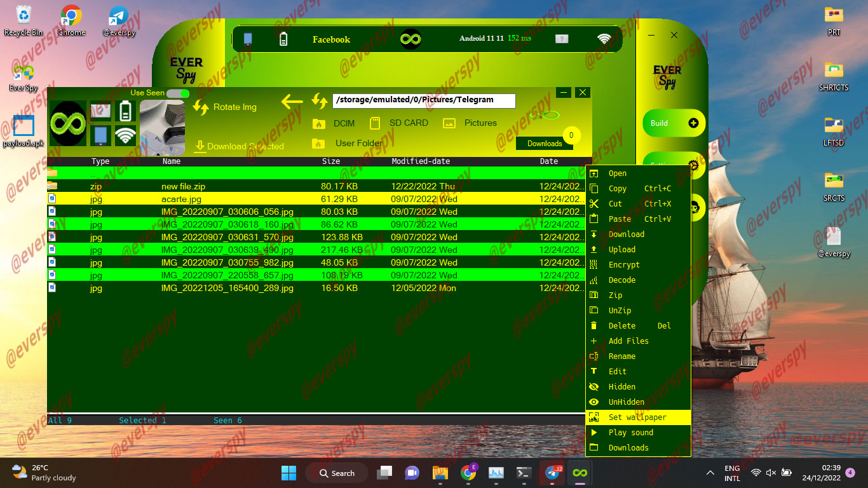
Task: Open Telegram from the taskbar
Action: 552,473
